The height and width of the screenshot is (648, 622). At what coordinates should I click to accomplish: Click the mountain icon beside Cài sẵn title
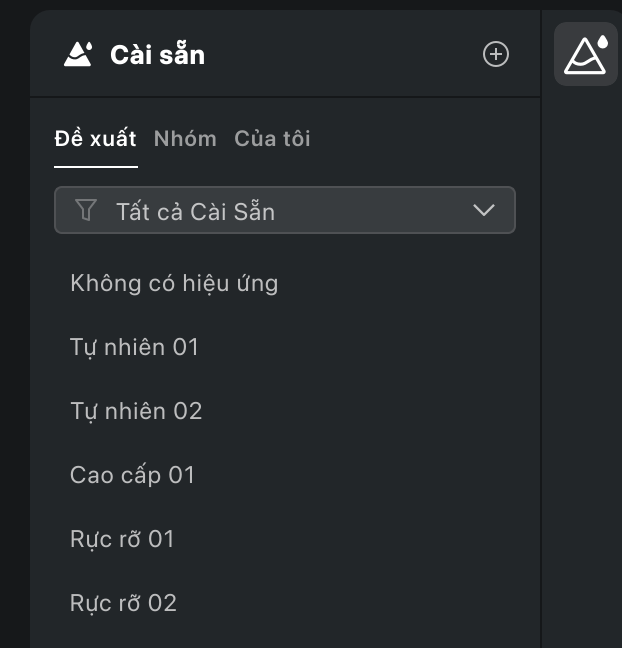tap(78, 54)
